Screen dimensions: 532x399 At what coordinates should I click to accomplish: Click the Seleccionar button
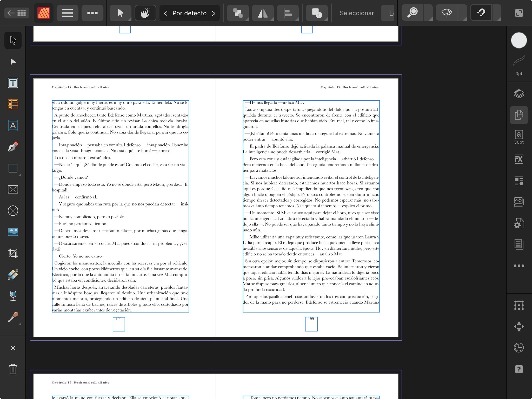(357, 13)
